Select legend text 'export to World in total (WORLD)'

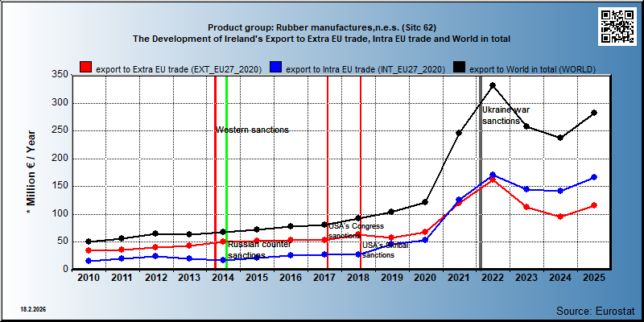coord(532,69)
